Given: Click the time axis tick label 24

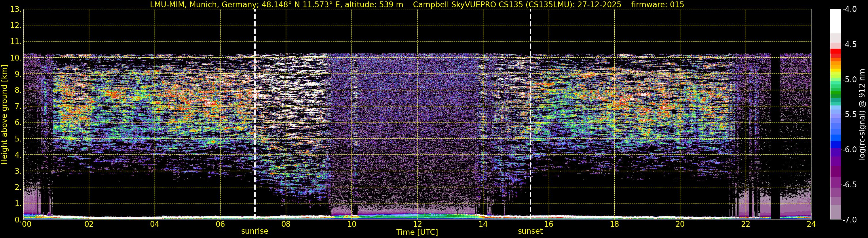Looking at the screenshot, I should pos(811,224).
